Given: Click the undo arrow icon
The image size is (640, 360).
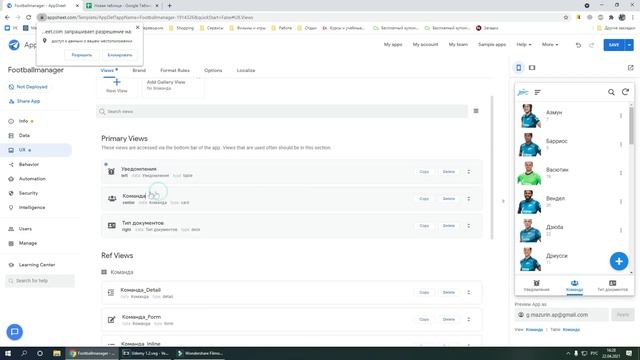Looking at the screenshot, I should pyautogui.click(x=578, y=45).
